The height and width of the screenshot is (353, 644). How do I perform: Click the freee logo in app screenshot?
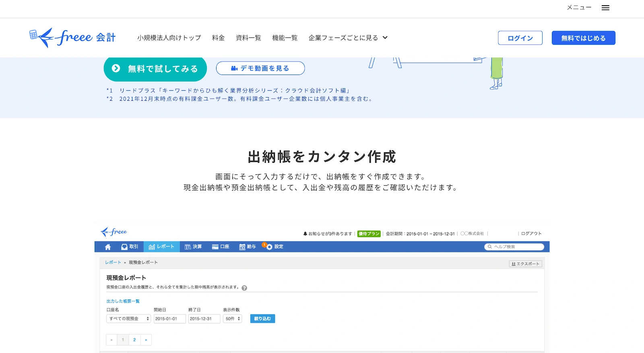pyautogui.click(x=114, y=232)
